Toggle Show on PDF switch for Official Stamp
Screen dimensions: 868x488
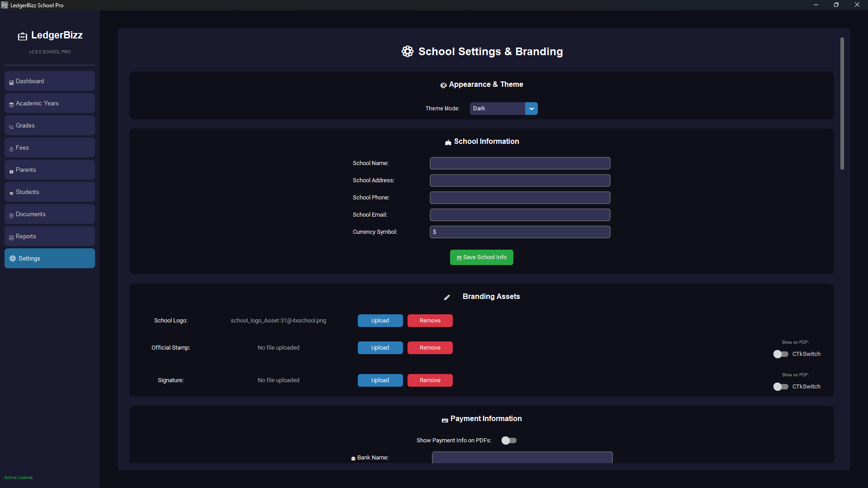(x=781, y=354)
